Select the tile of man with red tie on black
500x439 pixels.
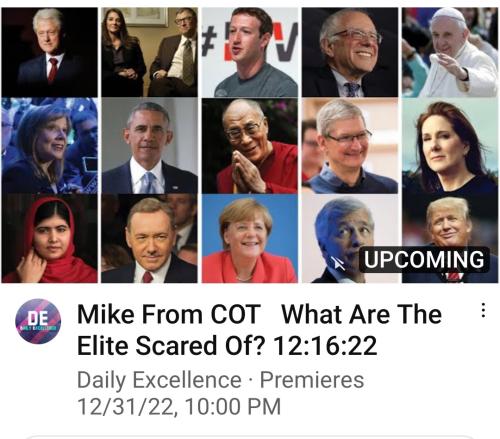[x=50, y=52]
